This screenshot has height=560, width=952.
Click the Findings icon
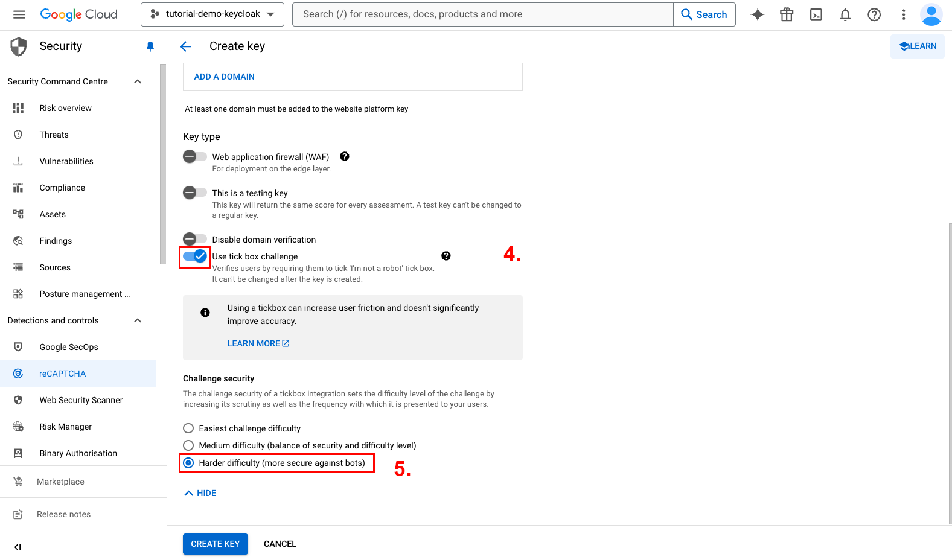(18, 241)
